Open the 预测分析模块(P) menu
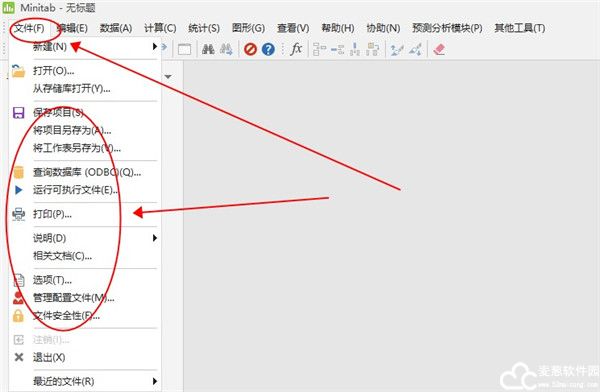Image resolution: width=600 pixels, height=392 pixels. pyautogui.click(x=447, y=28)
